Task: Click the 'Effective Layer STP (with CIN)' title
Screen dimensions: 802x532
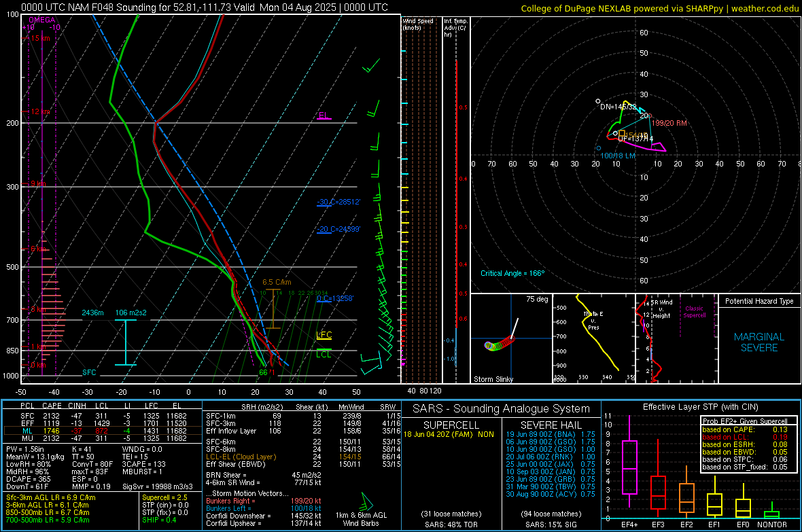Action: pos(700,407)
